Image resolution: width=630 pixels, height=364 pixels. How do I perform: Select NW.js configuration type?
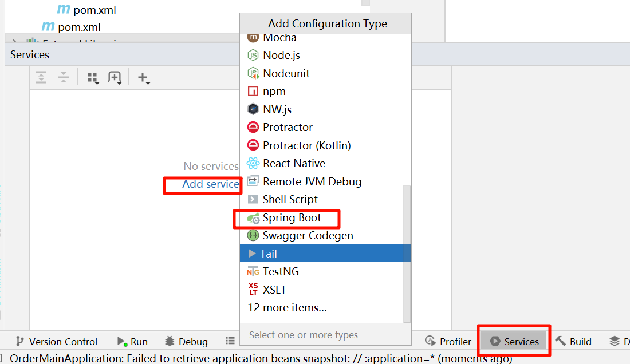coord(325,109)
